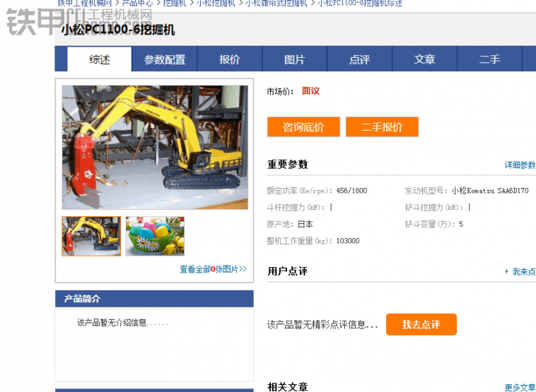Open the 更多文章 link
536x392 pixels.
coord(520,388)
